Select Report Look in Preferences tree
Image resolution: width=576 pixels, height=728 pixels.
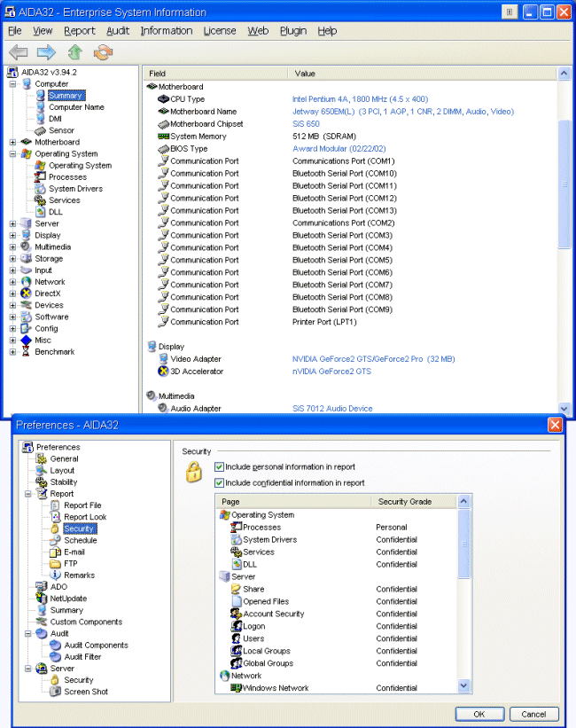tap(85, 517)
